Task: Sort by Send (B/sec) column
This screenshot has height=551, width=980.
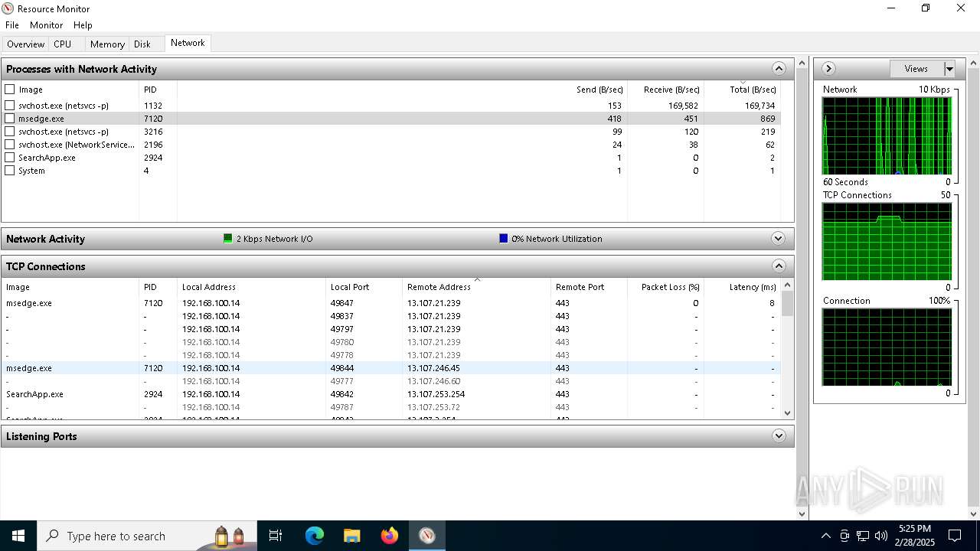Action: click(599, 90)
